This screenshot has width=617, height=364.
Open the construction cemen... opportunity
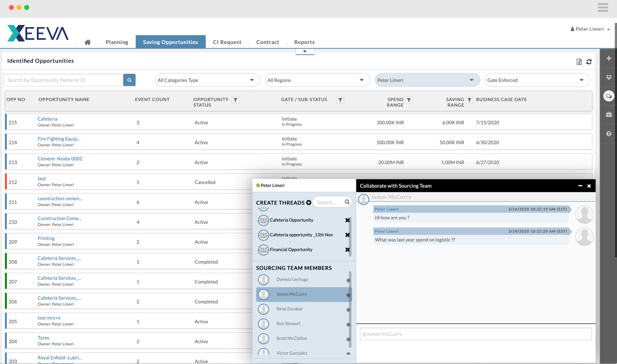(x=60, y=199)
